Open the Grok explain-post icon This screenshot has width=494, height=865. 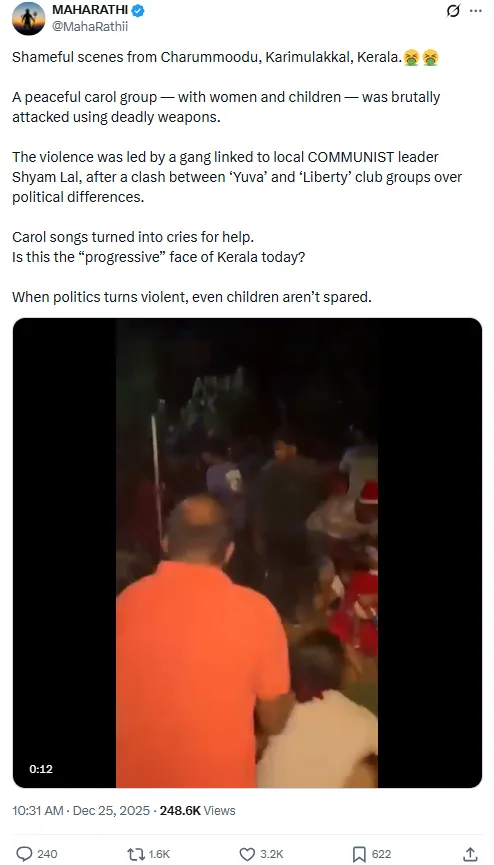pyautogui.click(x=453, y=10)
